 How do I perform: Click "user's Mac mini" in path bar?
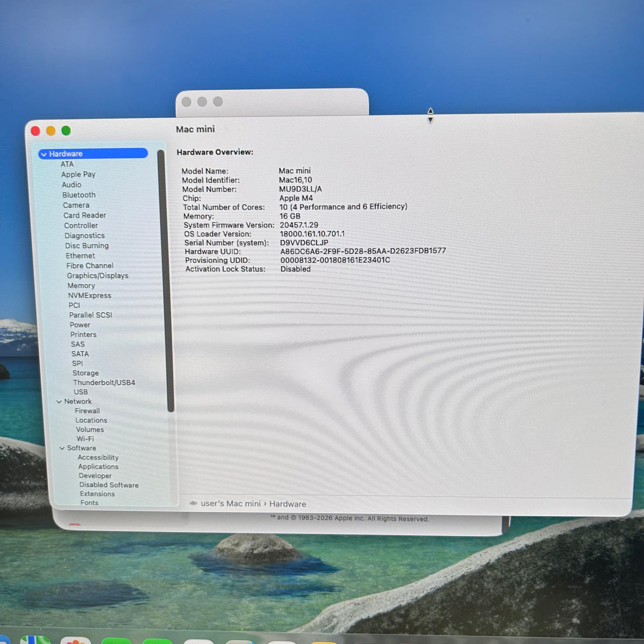[x=231, y=503]
